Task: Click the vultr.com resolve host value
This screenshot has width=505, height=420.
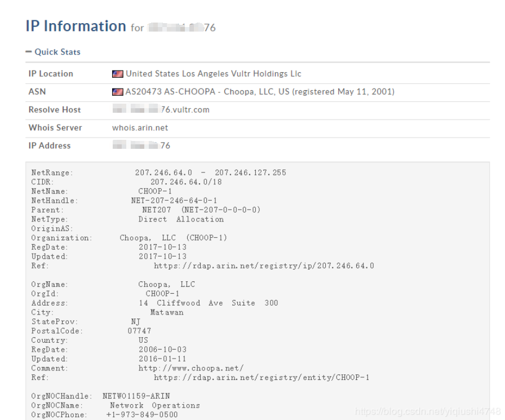Action: pyautogui.click(x=161, y=109)
